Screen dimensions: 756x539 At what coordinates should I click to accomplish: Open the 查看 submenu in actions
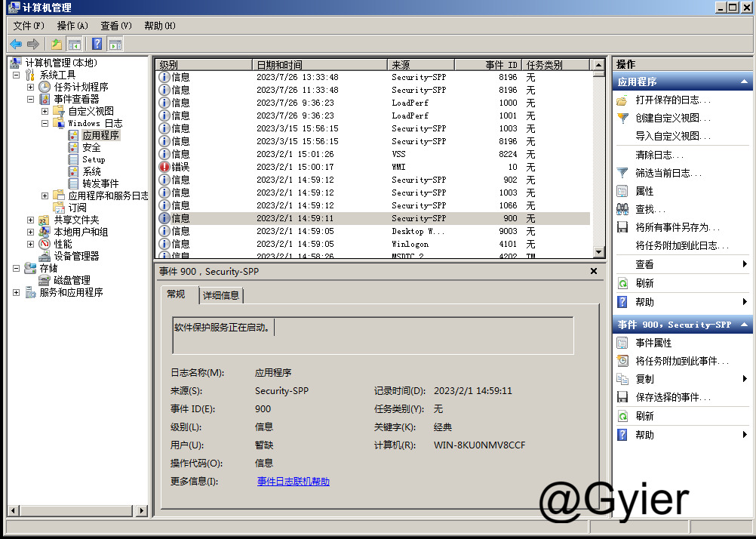coord(681,264)
